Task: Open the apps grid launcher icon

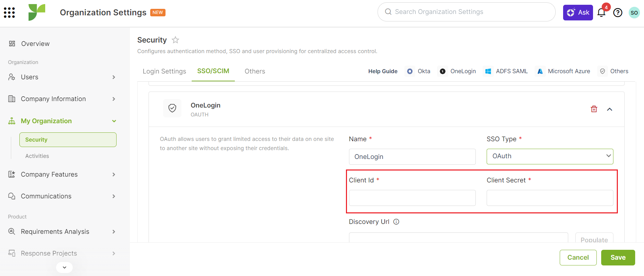Action: point(10,13)
